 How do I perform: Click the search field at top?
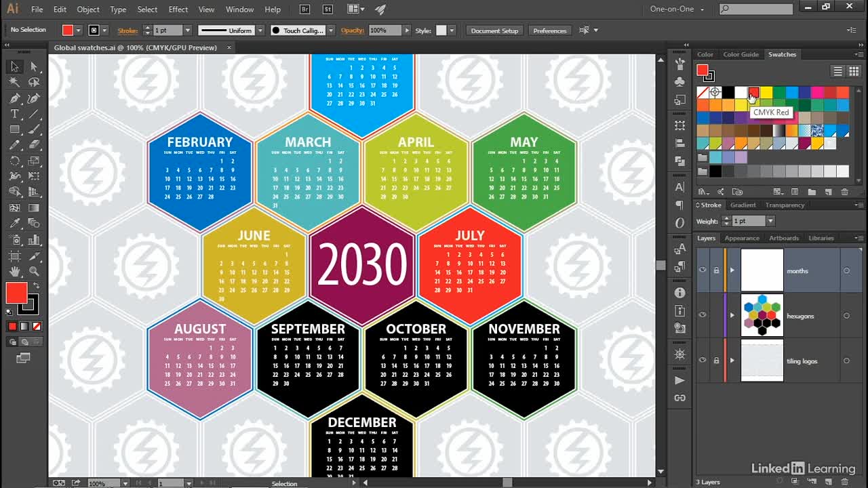756,9
